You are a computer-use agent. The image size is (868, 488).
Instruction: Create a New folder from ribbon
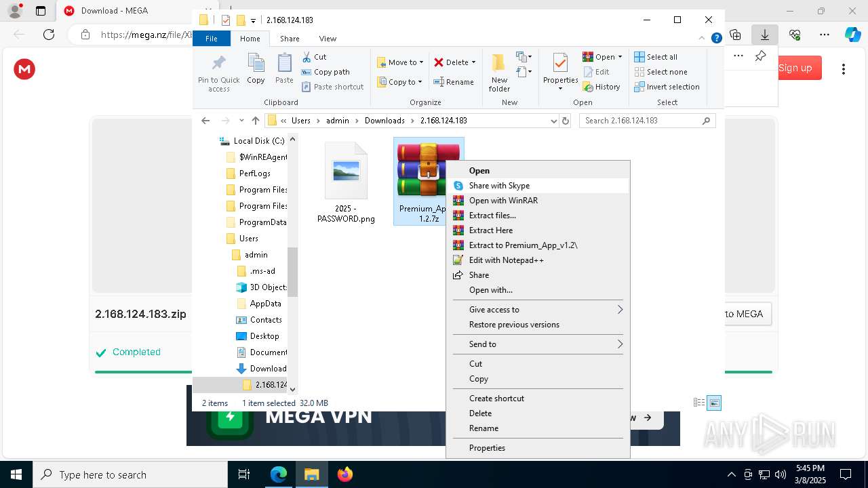(499, 73)
